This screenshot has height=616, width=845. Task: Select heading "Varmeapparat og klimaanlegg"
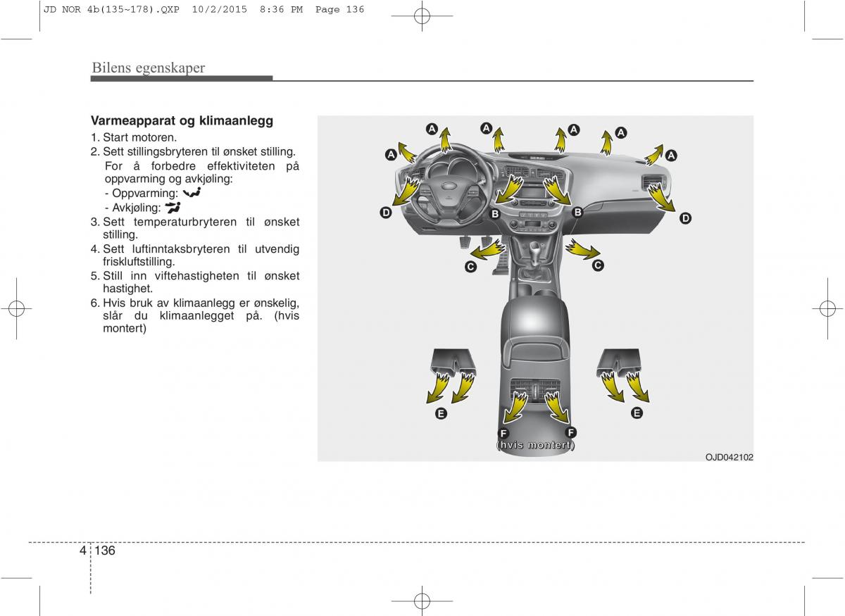182,121
